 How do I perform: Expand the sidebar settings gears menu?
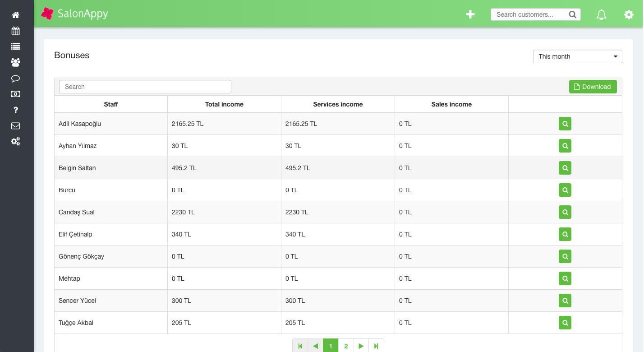pos(15,141)
